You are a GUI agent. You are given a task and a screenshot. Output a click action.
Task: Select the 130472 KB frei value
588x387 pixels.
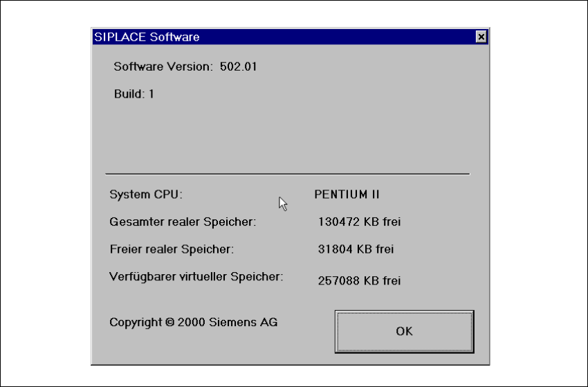click(x=359, y=222)
